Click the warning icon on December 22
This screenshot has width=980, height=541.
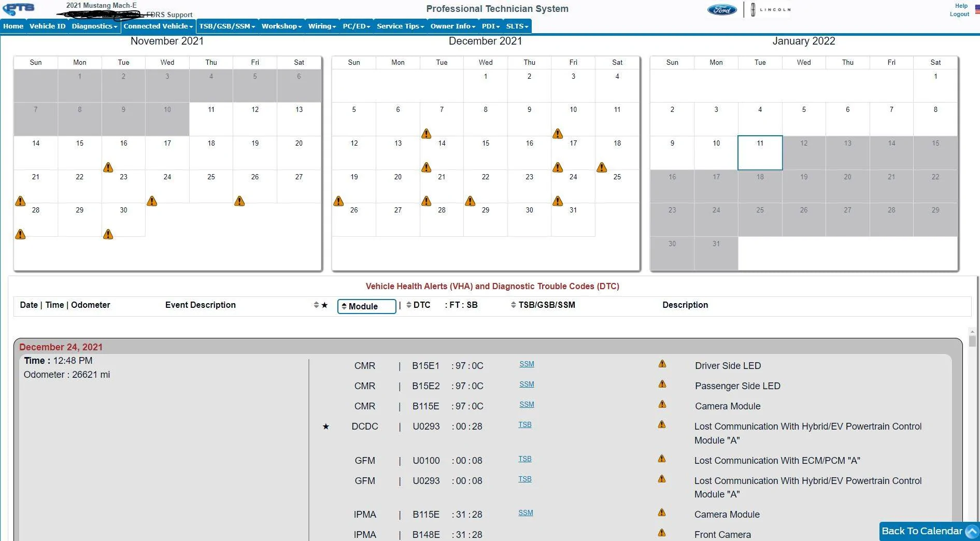pos(470,201)
